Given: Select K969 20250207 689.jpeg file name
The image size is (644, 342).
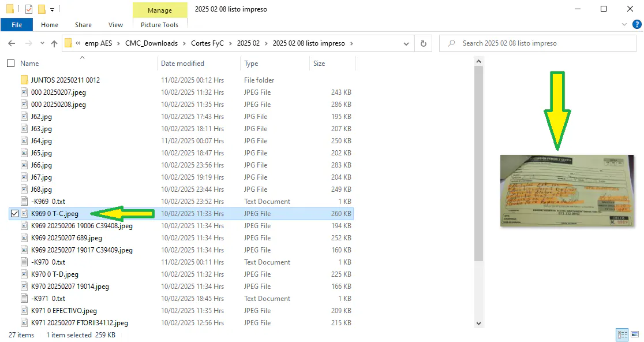Looking at the screenshot, I should point(66,238).
